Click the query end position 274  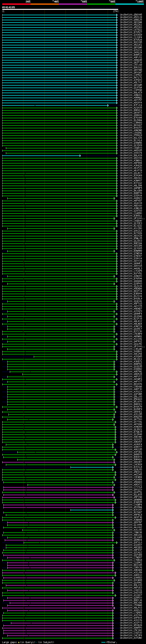point(115,11)
